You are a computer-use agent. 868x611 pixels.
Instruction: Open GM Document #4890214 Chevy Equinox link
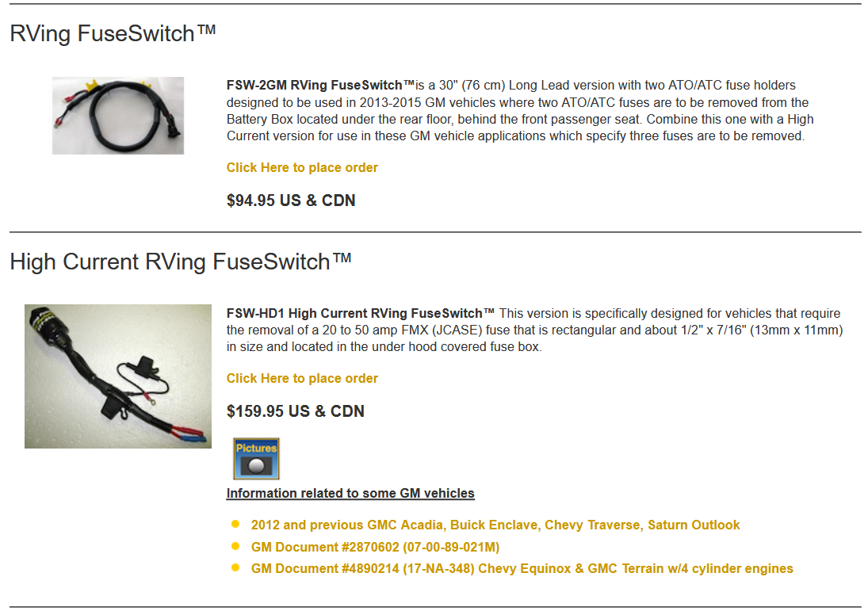pos(522,568)
